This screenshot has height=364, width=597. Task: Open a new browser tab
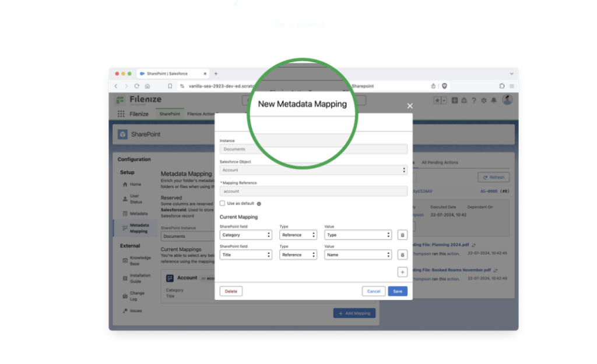click(x=216, y=73)
